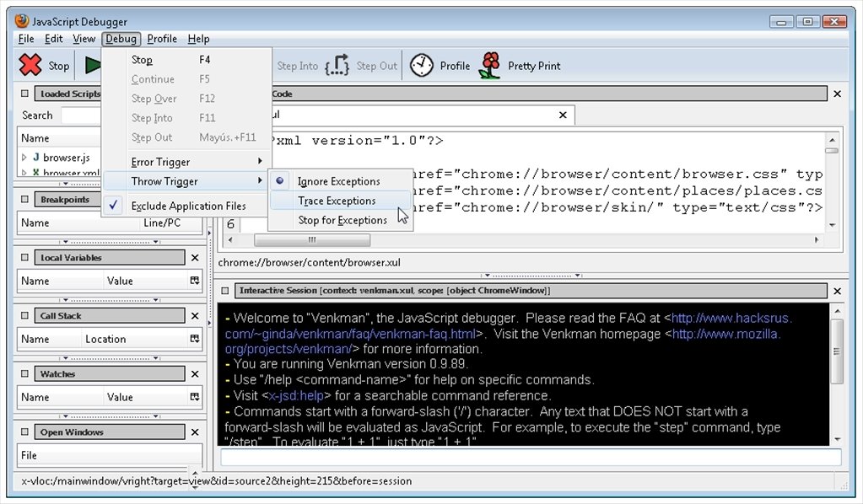The height and width of the screenshot is (504, 863).
Task: Expand the browser.js tree item
Action: click(24, 158)
